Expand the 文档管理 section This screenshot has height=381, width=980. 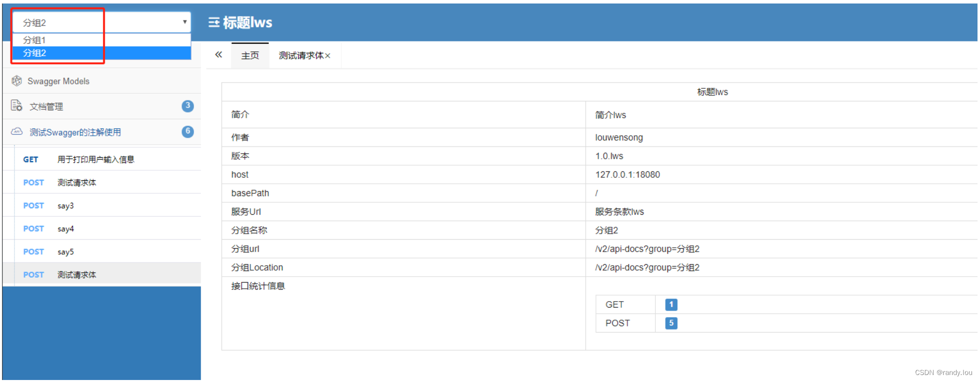[102, 106]
